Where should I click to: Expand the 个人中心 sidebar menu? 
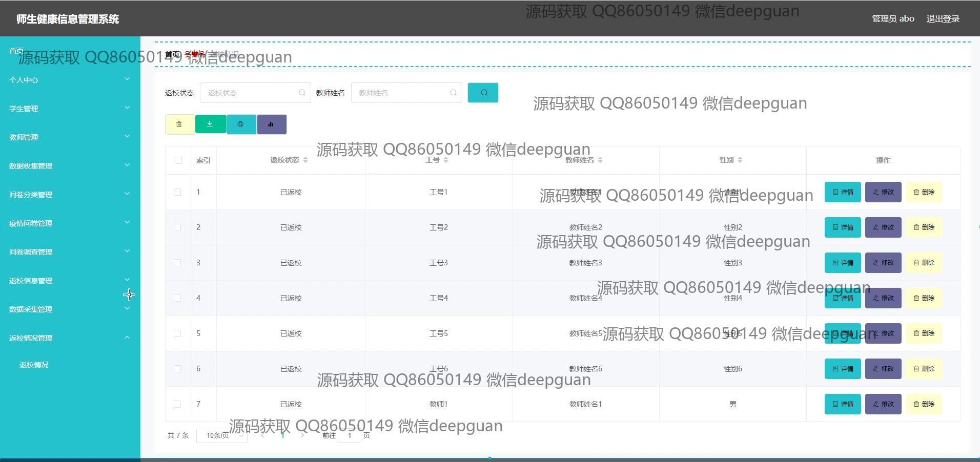pyautogui.click(x=70, y=80)
